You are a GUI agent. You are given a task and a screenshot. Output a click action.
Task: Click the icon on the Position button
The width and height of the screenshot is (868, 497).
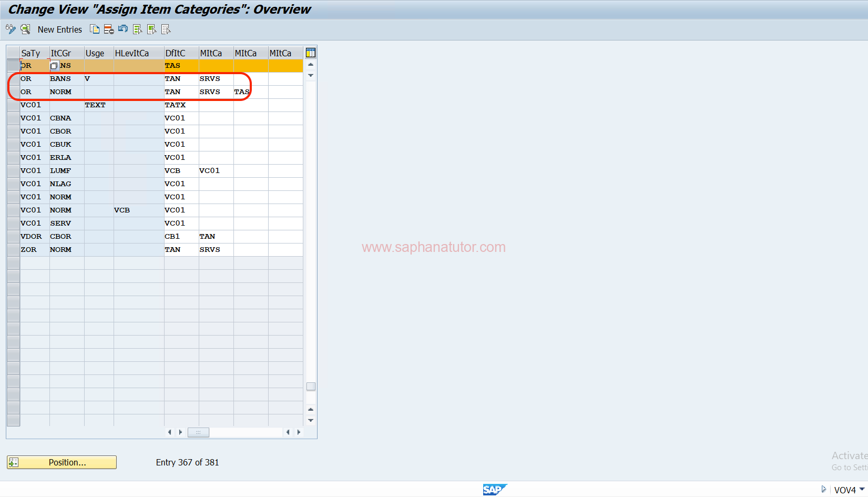(x=14, y=462)
